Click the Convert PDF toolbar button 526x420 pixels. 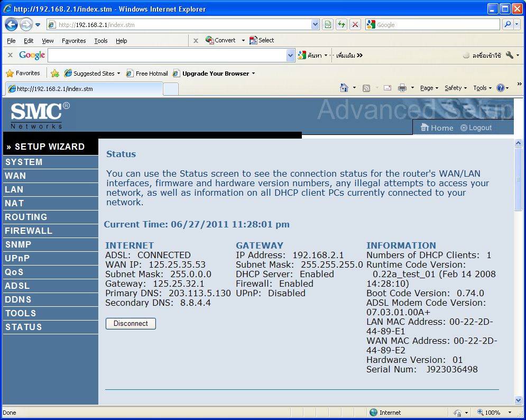(220, 40)
